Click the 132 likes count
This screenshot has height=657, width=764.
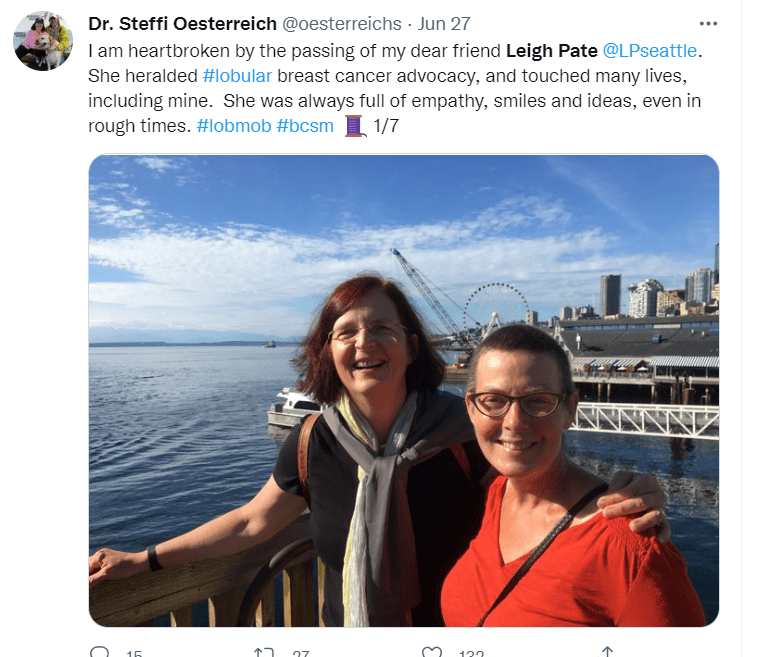click(x=471, y=653)
